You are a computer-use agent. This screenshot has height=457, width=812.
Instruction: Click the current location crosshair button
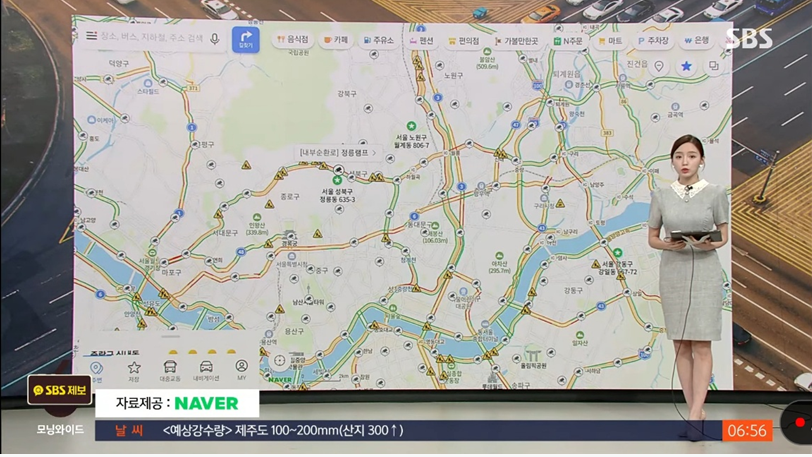tap(280, 360)
